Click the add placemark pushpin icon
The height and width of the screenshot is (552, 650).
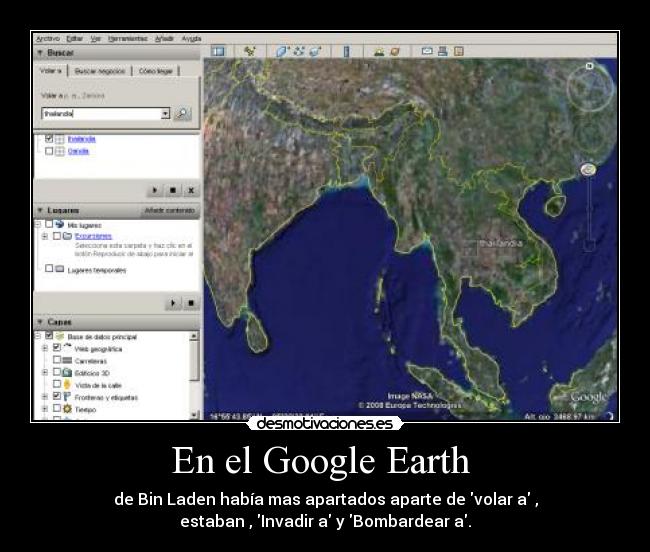click(250, 51)
